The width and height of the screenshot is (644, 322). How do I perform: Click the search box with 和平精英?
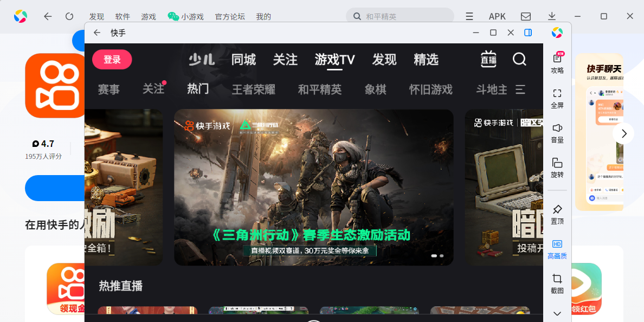[x=400, y=16]
